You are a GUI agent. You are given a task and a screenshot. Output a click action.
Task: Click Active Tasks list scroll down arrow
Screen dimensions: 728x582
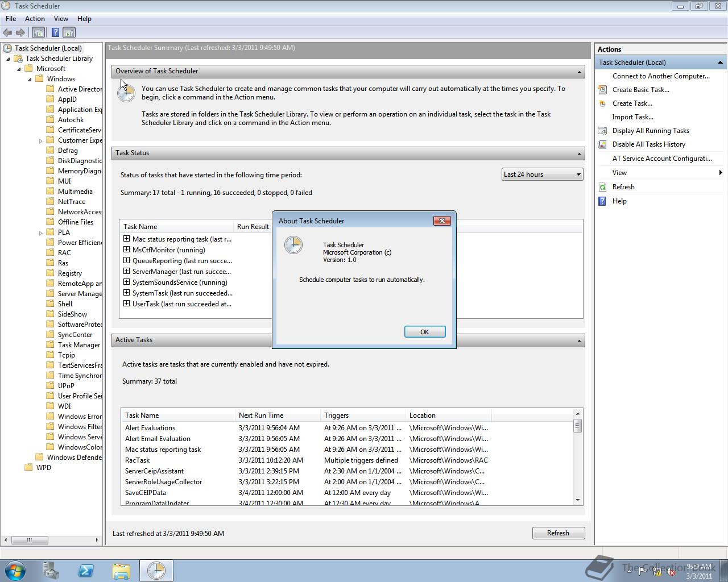[578, 500]
